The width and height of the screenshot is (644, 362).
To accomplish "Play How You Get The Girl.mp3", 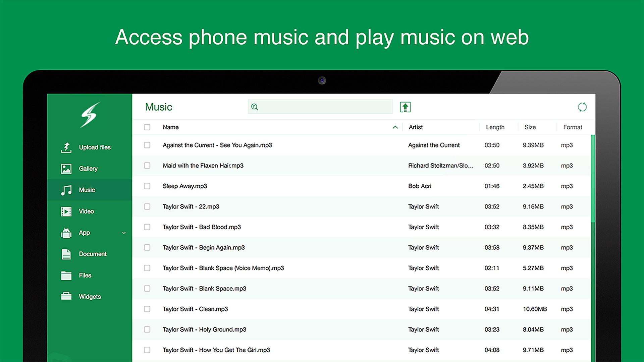I will (216, 350).
